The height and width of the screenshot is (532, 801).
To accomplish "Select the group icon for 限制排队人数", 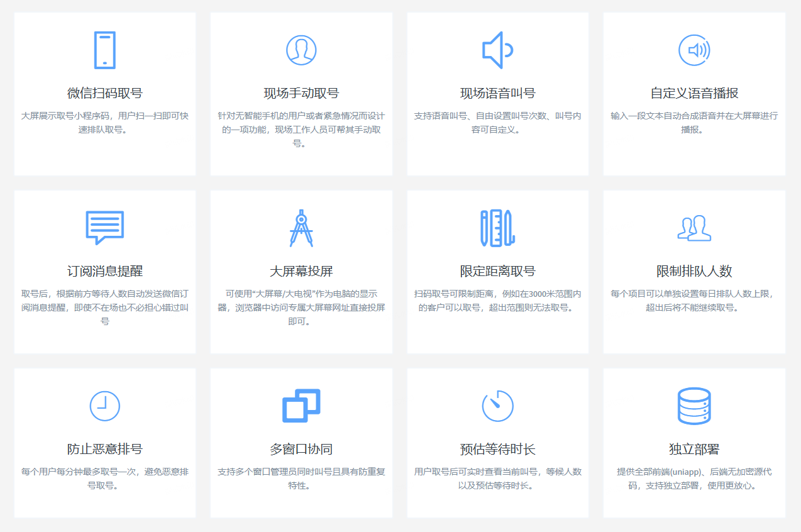I will pyautogui.click(x=694, y=230).
